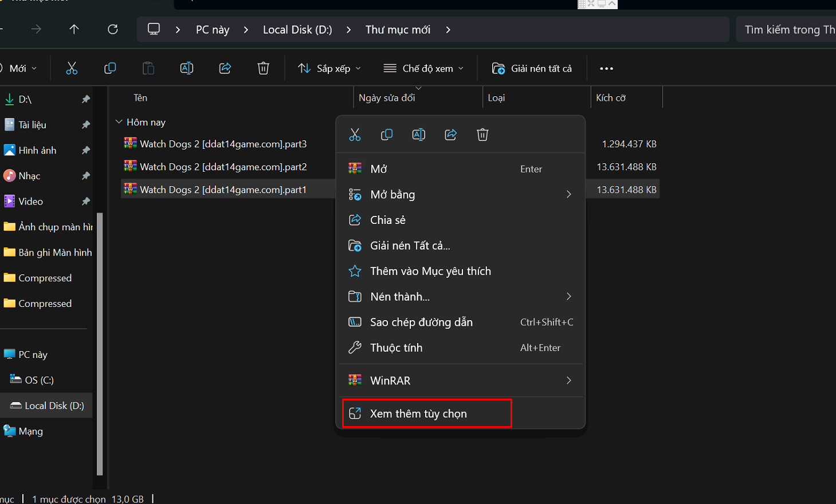Open the three-dots See more menu

pos(606,68)
